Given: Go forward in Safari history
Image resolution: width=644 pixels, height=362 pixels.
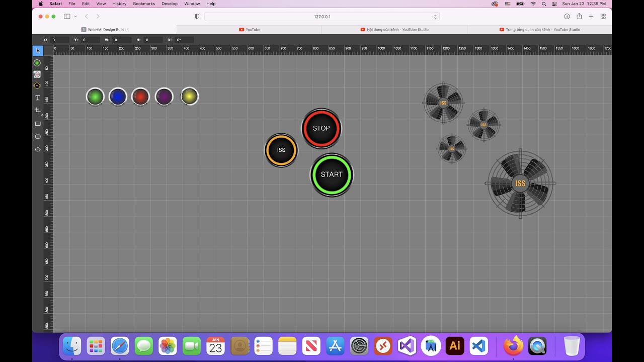Looking at the screenshot, I should pos(98,17).
